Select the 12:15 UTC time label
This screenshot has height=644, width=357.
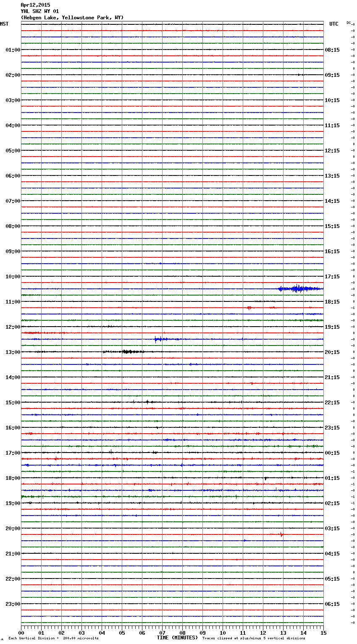click(332, 151)
